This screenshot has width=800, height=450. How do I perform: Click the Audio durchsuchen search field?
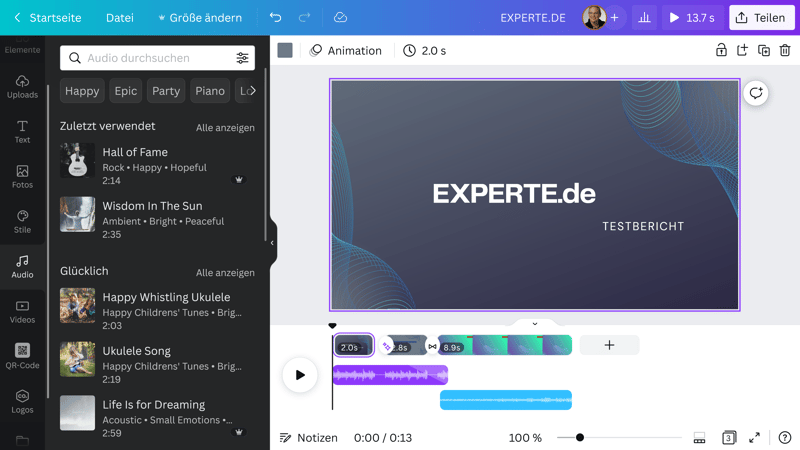(157, 58)
